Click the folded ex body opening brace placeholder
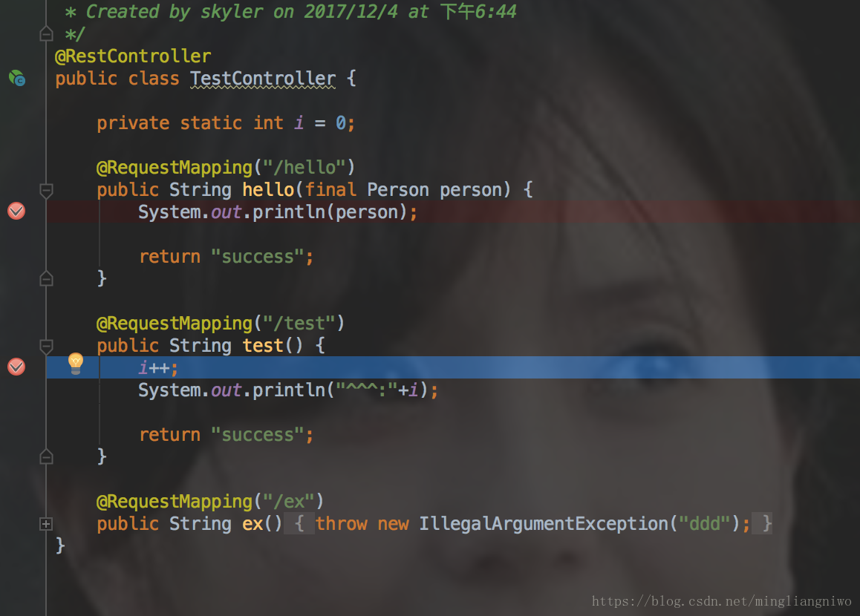 (299, 523)
